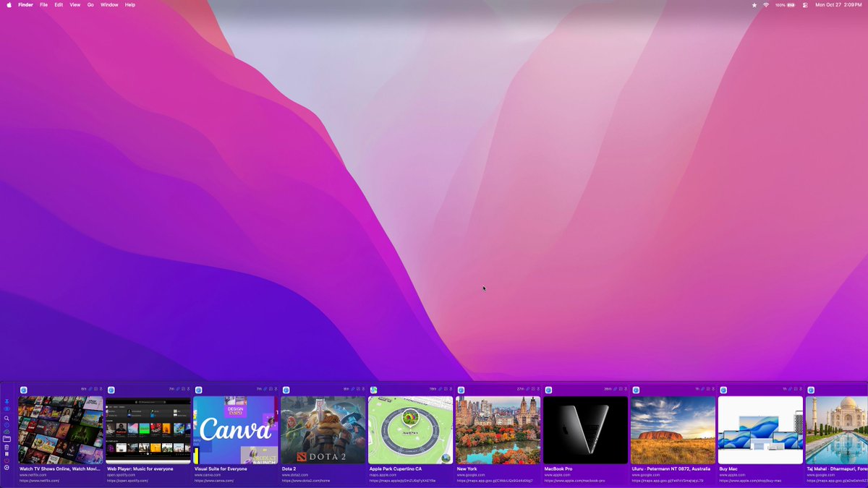This screenshot has height=488, width=868.
Task: Click the https://www.netflix.com/ URL text
Action: click(39, 481)
